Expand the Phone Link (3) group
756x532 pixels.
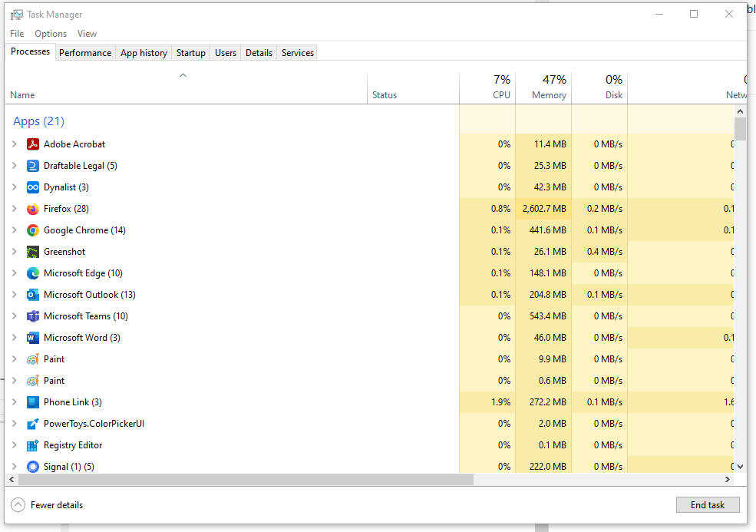click(15, 402)
